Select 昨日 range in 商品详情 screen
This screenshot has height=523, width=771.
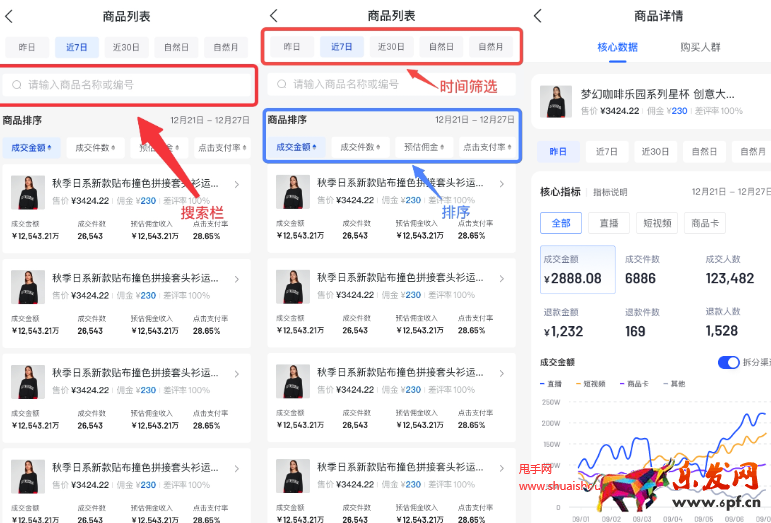pos(558,152)
